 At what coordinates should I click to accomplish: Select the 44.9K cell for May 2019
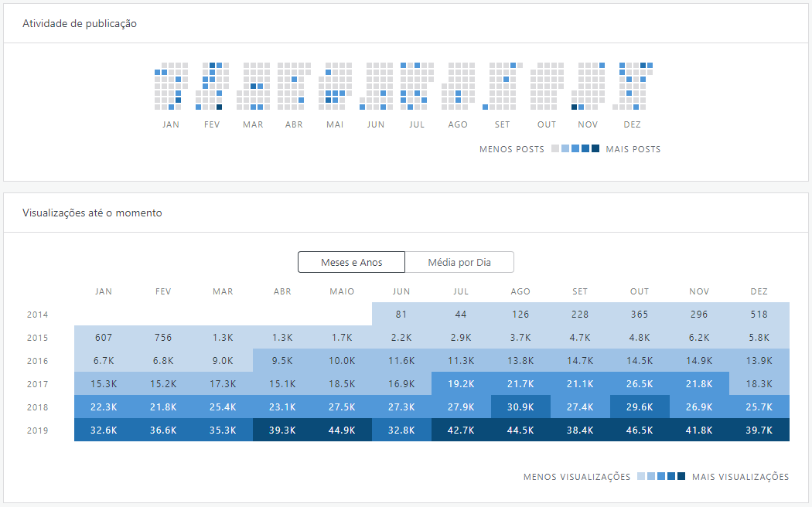342,430
